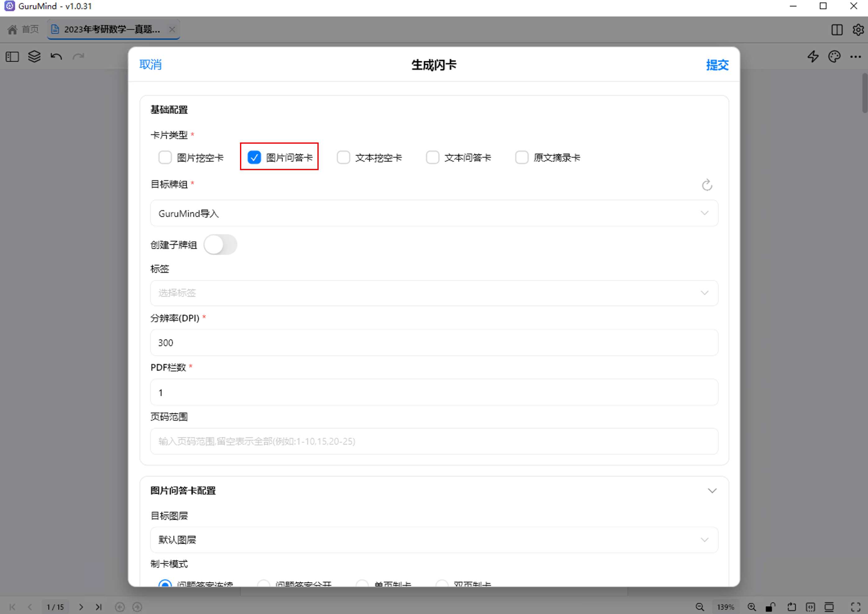868x614 pixels.
Task: Check the 图片挖空卡 checkbox
Action: (165, 157)
